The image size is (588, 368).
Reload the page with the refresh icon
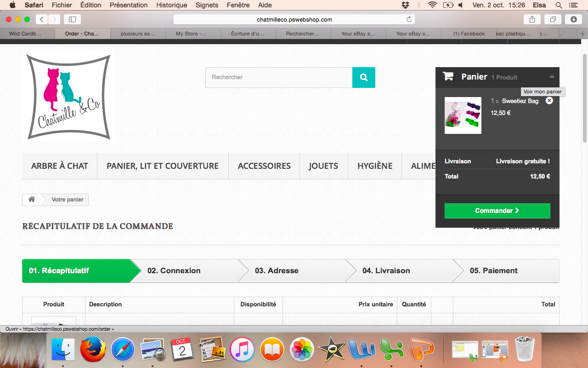click(409, 19)
